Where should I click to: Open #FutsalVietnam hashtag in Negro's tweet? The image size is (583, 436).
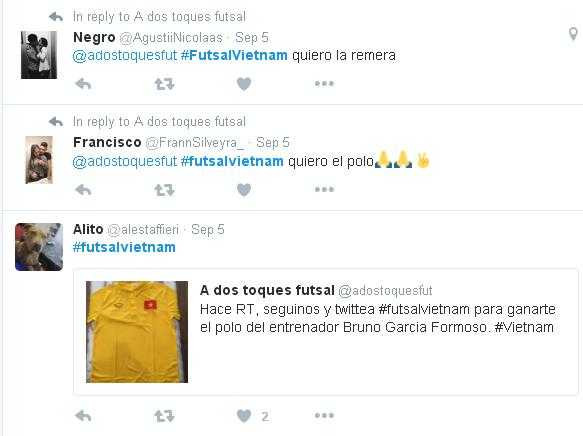click(x=234, y=55)
